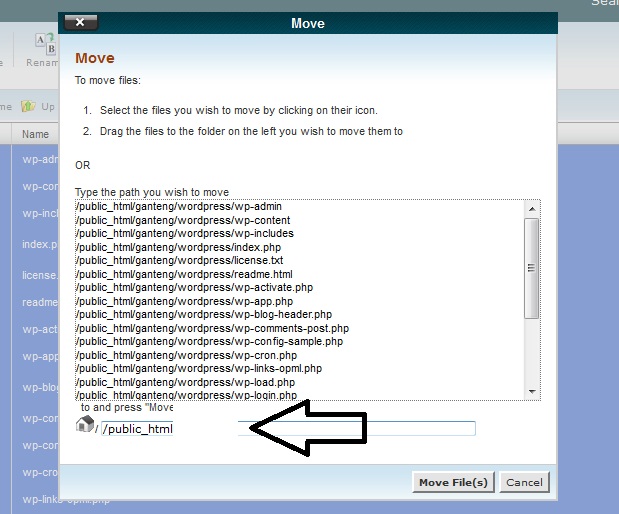Select path ending in wp-config-sample.php
Screen dimensions: 619x514
click(210, 341)
